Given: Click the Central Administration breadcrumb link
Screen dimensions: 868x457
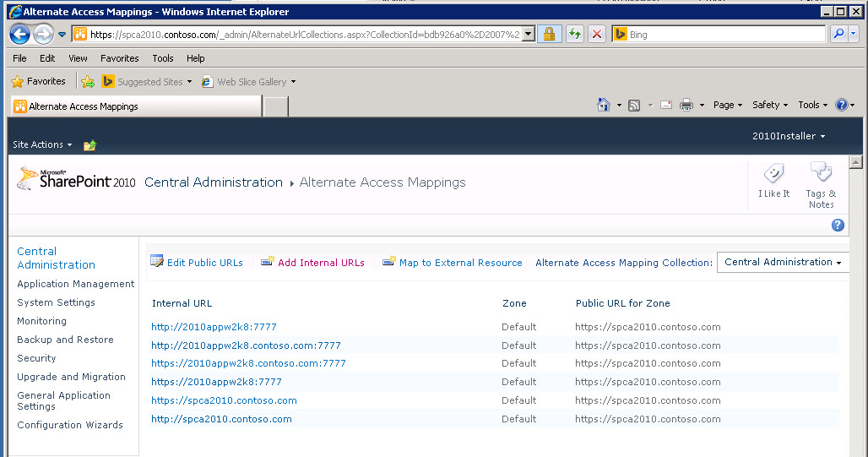Looking at the screenshot, I should click(x=214, y=182).
